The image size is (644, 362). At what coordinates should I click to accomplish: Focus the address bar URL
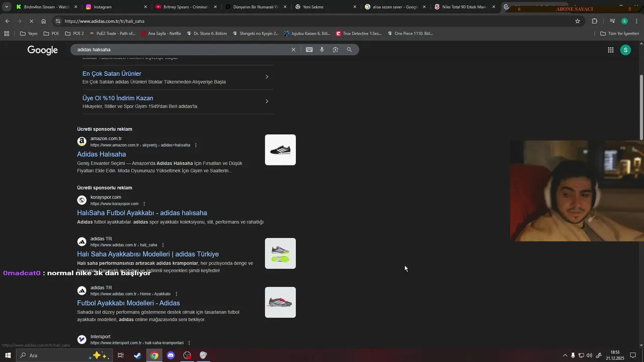[105, 21]
